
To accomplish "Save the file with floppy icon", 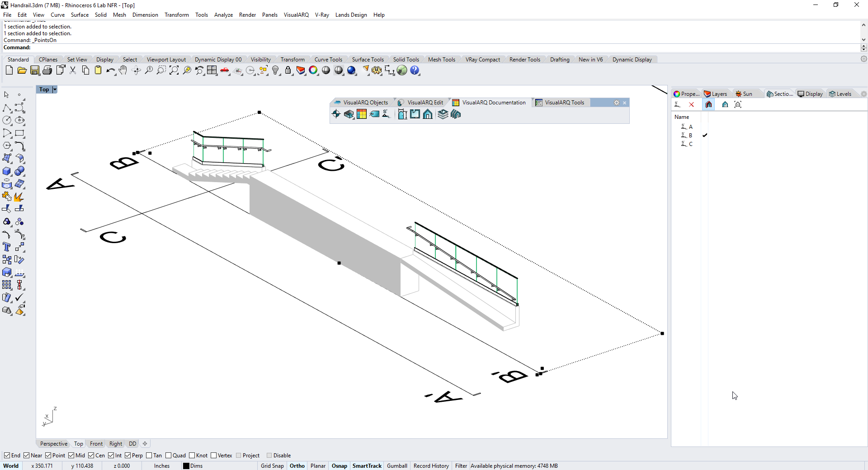I will tap(35, 70).
